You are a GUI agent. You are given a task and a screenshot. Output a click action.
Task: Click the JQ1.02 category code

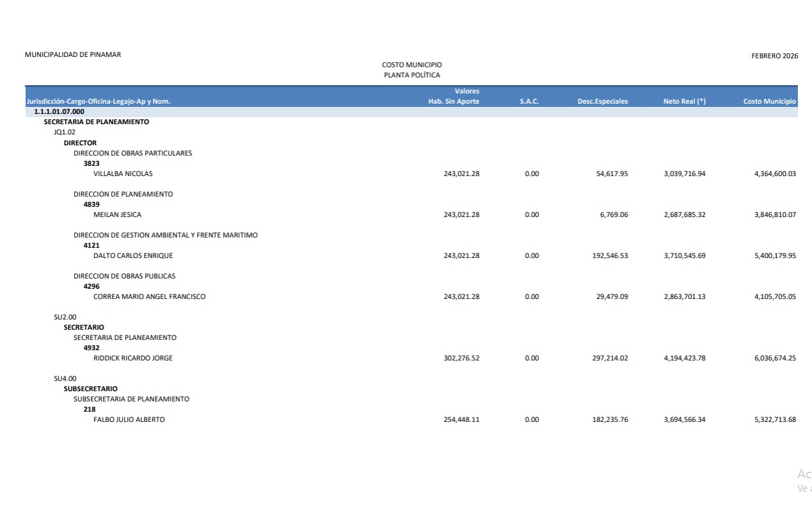point(65,133)
